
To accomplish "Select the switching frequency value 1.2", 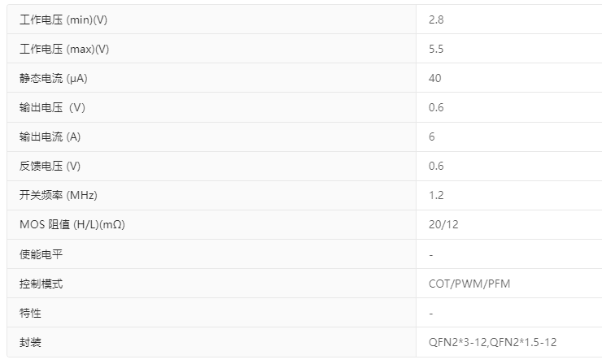I will [x=436, y=195].
